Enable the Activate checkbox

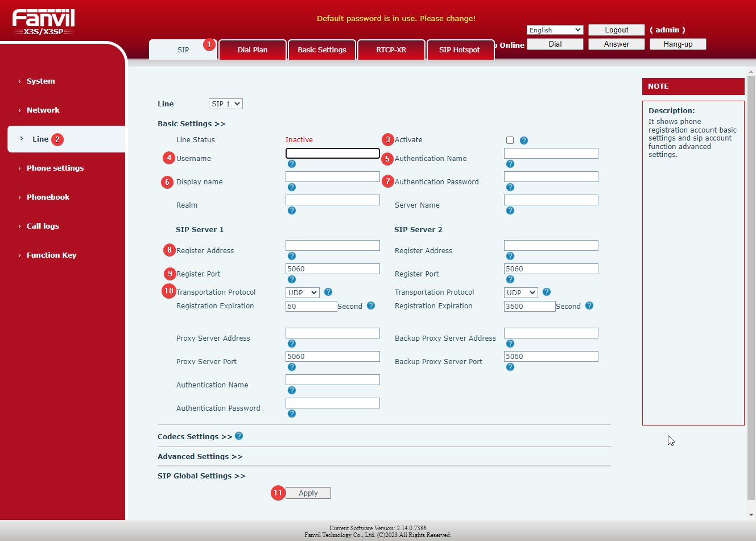click(510, 141)
